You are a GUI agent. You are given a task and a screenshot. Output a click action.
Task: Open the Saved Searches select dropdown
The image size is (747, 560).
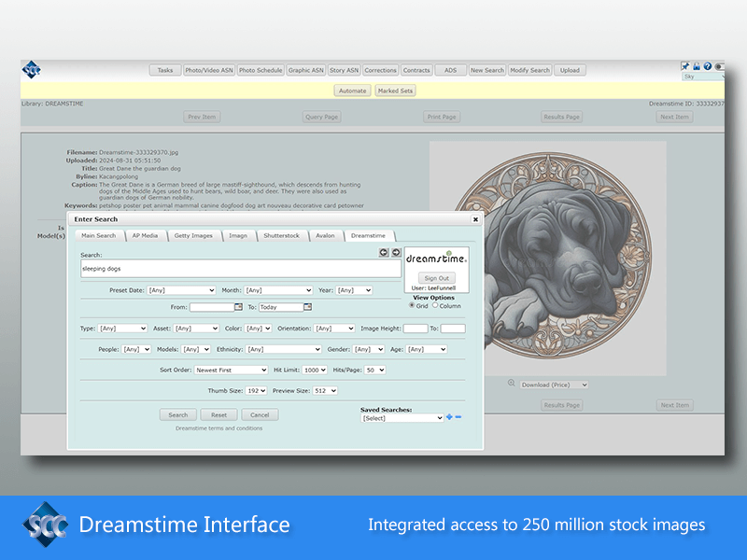[x=402, y=418]
